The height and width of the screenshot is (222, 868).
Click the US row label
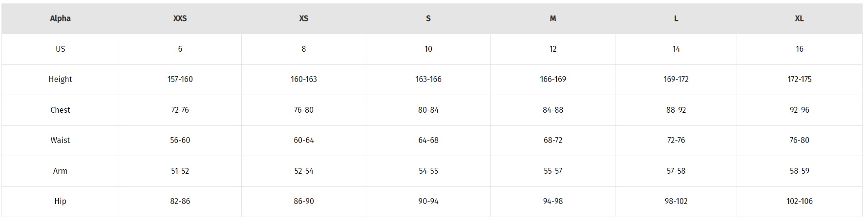pos(60,49)
